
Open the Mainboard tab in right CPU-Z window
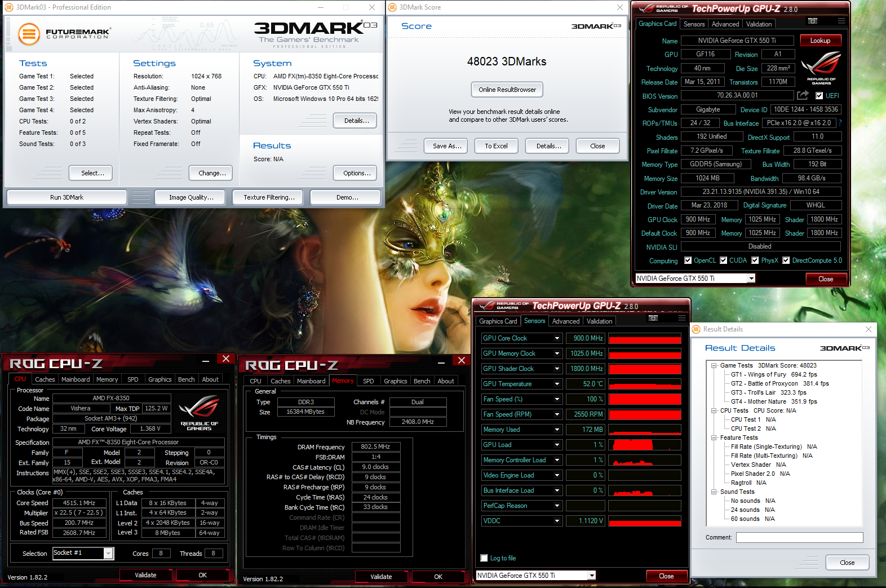click(311, 381)
